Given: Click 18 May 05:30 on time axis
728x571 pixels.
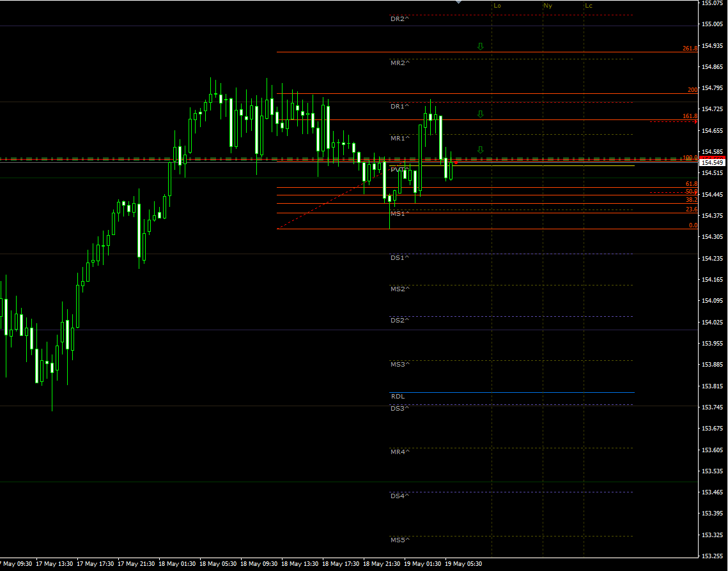Looking at the screenshot, I should click(x=219, y=565).
